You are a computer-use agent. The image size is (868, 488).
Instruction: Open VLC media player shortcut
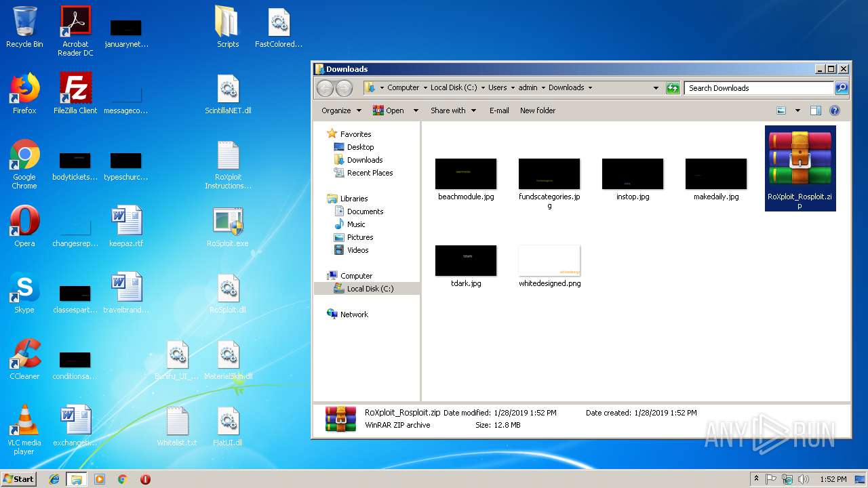pos(24,430)
